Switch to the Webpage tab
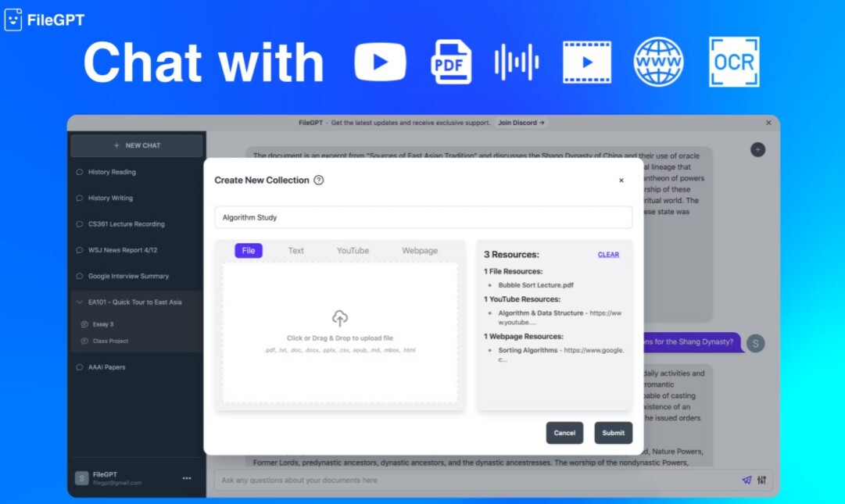Viewport: 845px width, 504px height. coord(420,250)
